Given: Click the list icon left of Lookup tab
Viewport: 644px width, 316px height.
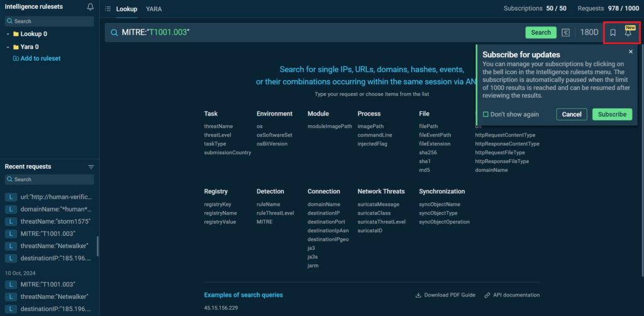Looking at the screenshot, I should coord(108,9).
